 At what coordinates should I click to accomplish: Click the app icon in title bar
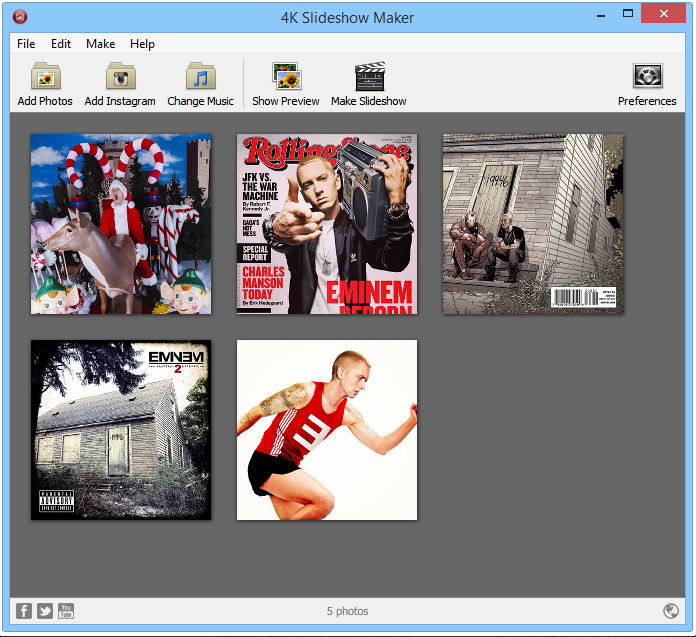point(20,17)
